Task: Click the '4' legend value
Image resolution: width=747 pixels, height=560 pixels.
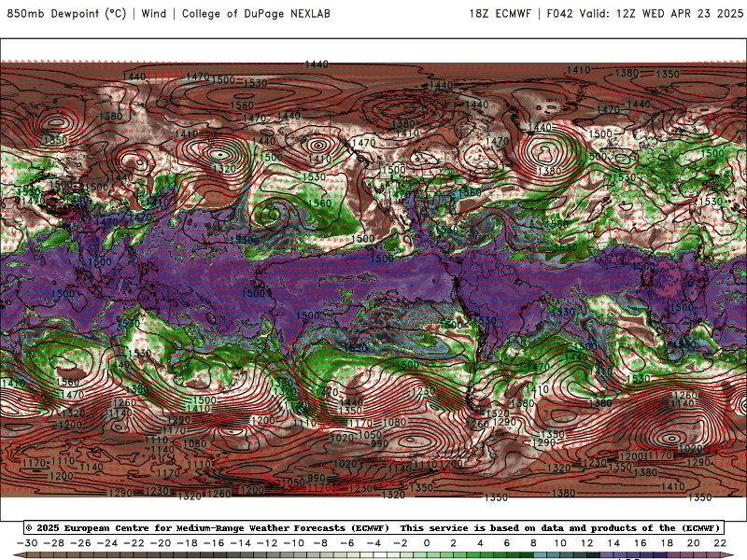Action: [480, 543]
